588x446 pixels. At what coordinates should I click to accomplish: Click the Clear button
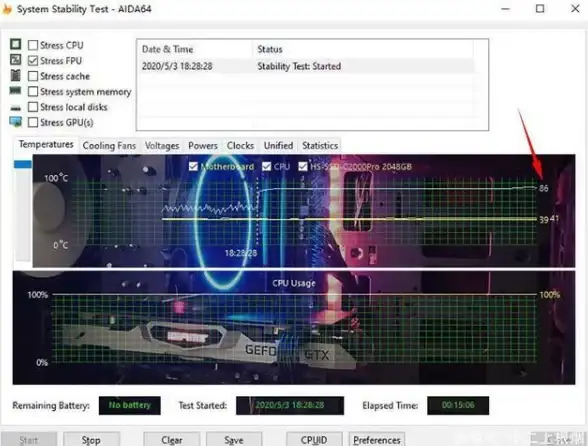(x=172, y=439)
